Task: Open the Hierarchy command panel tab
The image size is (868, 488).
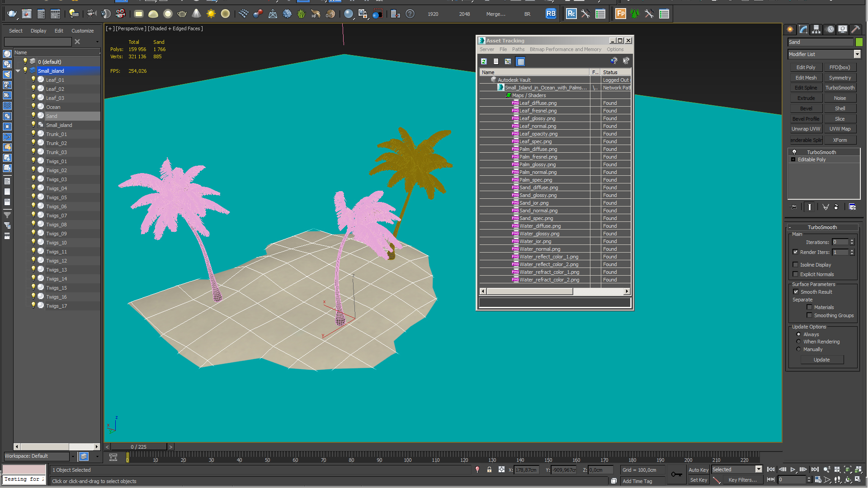Action: (x=816, y=29)
